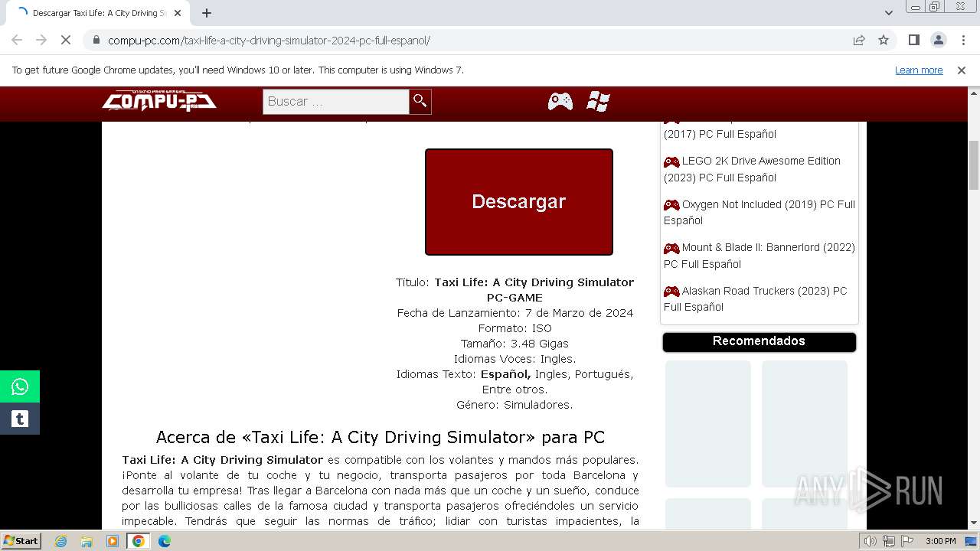
Task: Open Chrome three-dot menu
Action: tap(962, 40)
